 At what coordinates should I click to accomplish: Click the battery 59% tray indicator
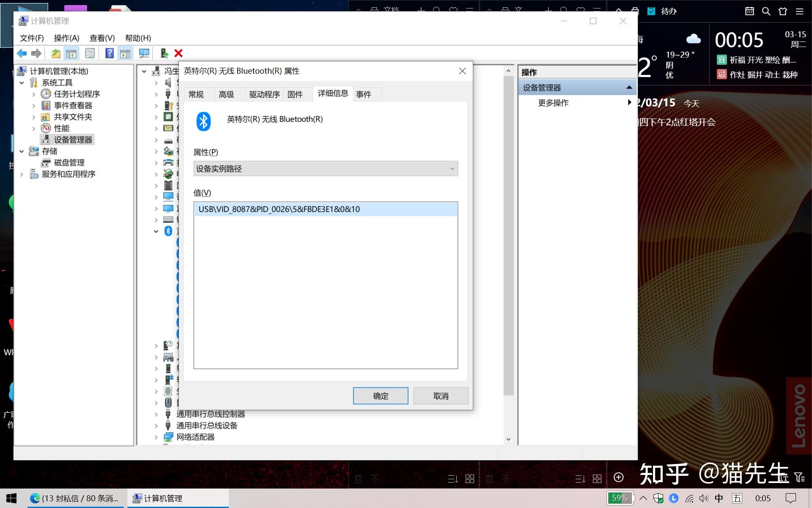pos(620,498)
